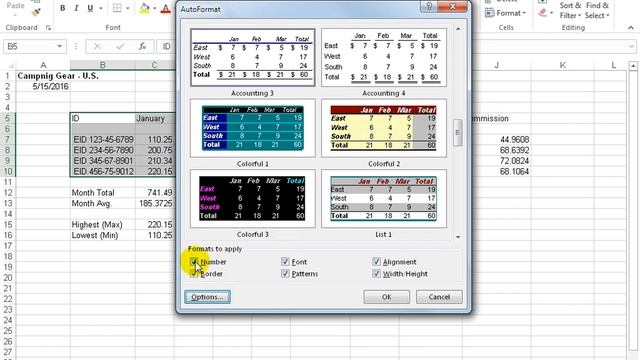Toggle Bold formatting in ribbon
640x360 pixels.
tap(62, 8)
